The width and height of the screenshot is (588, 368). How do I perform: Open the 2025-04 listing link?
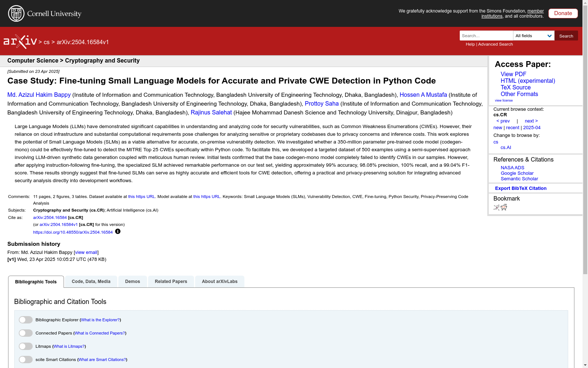point(532,128)
